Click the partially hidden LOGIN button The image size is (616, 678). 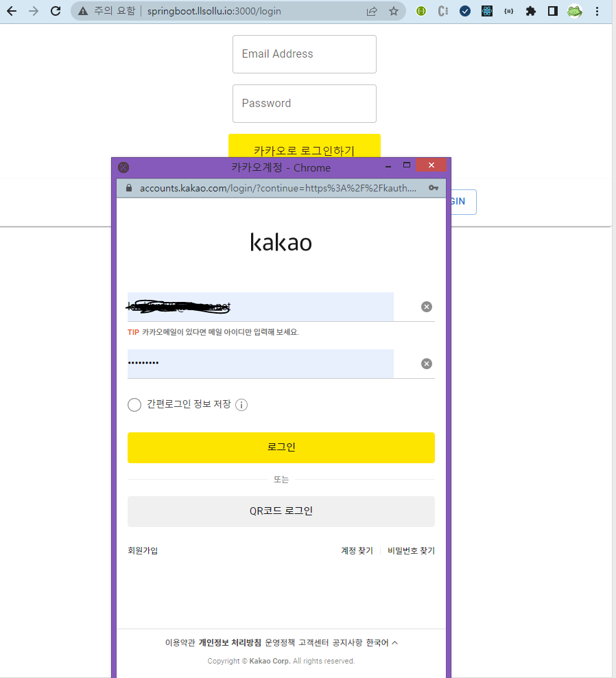463,202
